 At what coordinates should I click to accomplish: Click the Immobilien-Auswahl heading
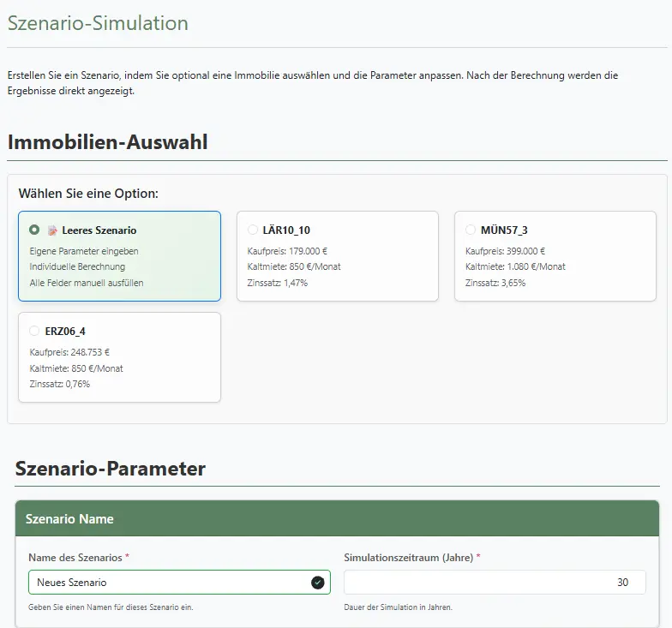coord(108,142)
